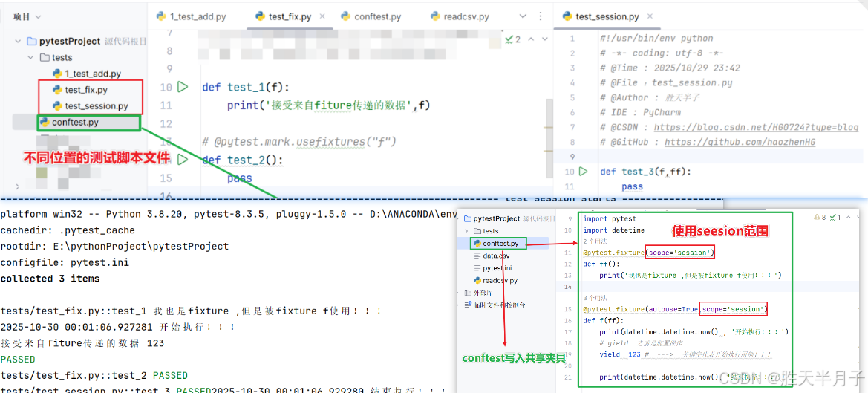Jump to next highlighted problem arrow in test_fix.py
868x393 pixels.
(545, 39)
